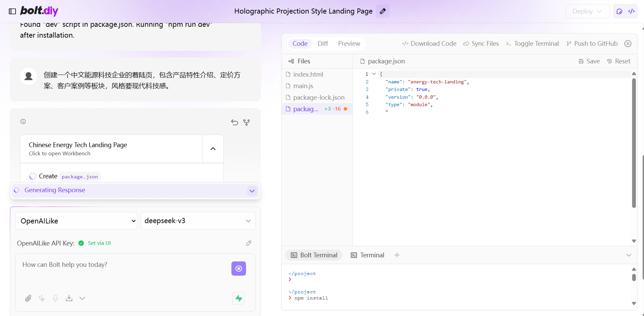Open index.html in file tree

click(317, 74)
